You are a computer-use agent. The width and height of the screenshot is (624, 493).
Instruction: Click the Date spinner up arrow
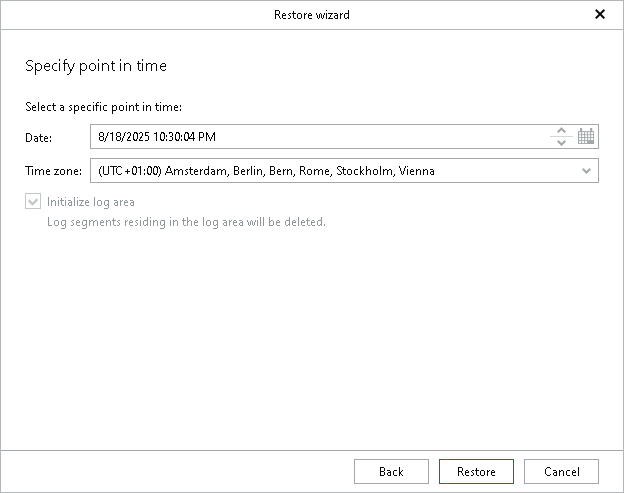coord(561,131)
